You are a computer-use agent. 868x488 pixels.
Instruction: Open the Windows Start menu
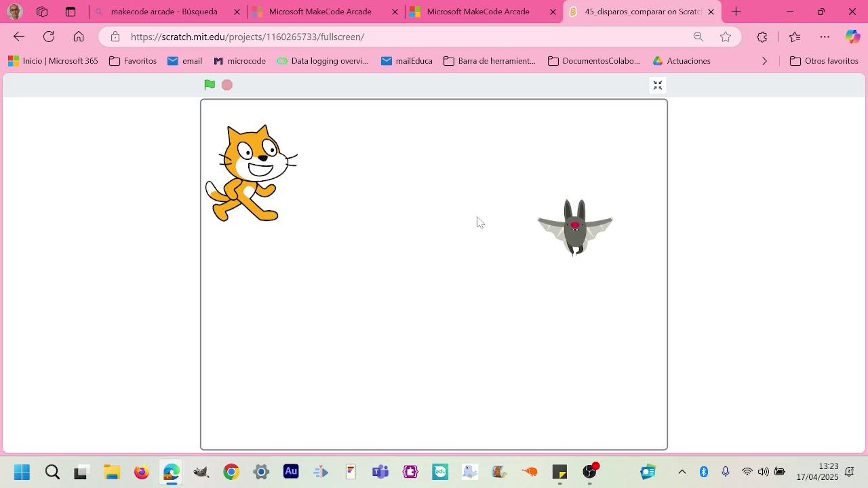(x=22, y=472)
